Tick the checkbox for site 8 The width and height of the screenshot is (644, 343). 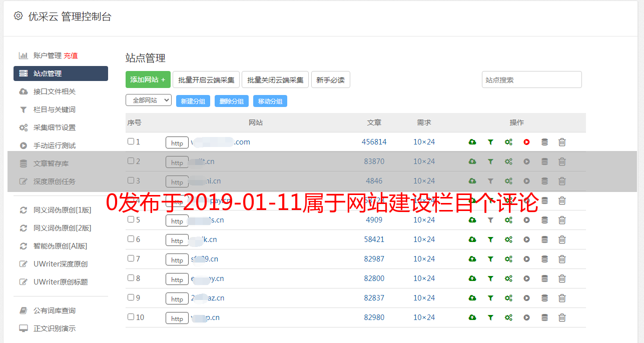131,278
